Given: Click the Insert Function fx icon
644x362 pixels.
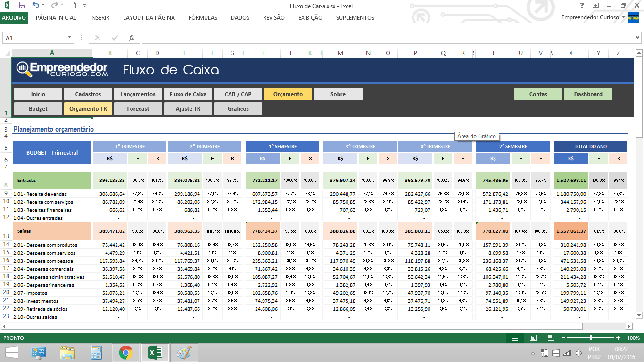Looking at the screenshot, I should pyautogui.click(x=132, y=38).
